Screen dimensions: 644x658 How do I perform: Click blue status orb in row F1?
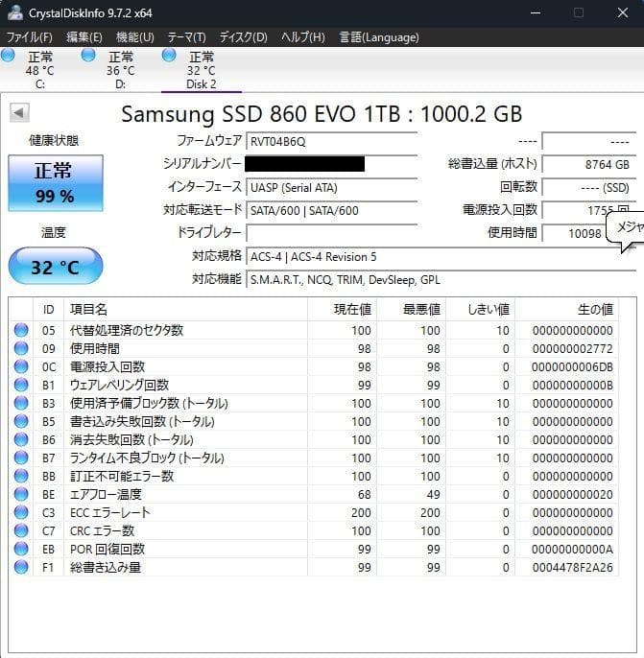pos(21,568)
